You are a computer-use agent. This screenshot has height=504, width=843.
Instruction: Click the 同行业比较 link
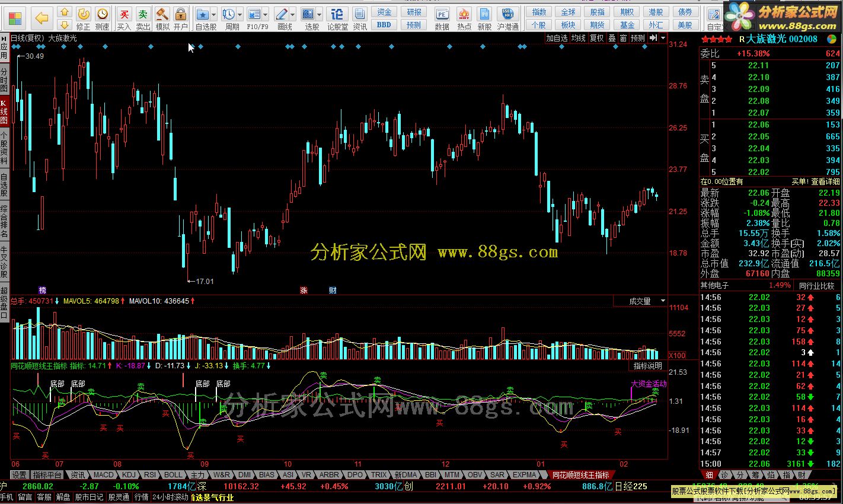point(816,285)
